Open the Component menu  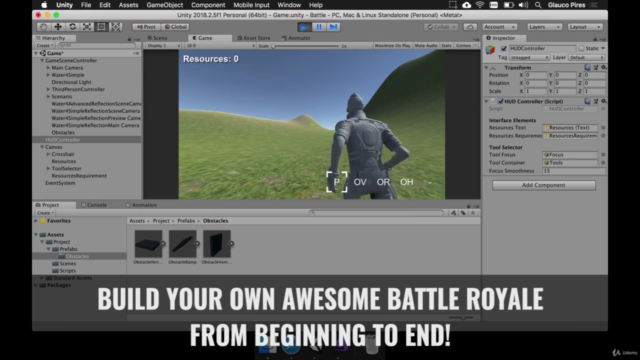point(208,5)
